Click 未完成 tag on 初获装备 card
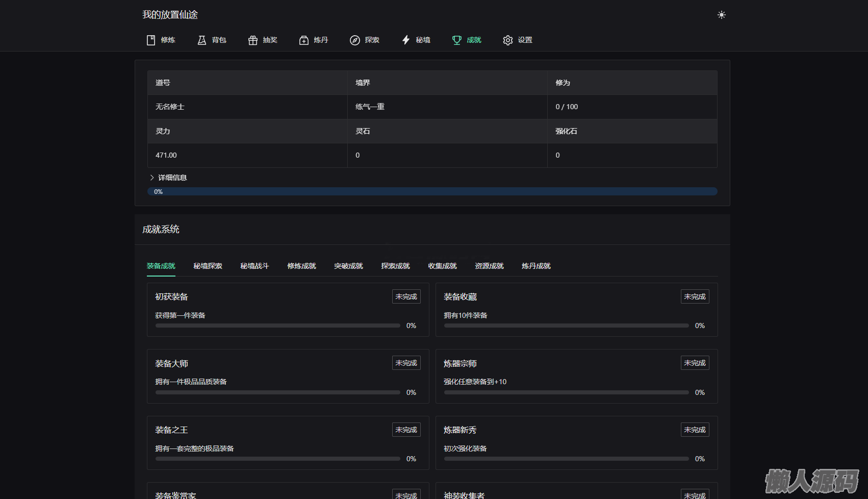Viewport: 868px width, 499px height. (x=406, y=296)
